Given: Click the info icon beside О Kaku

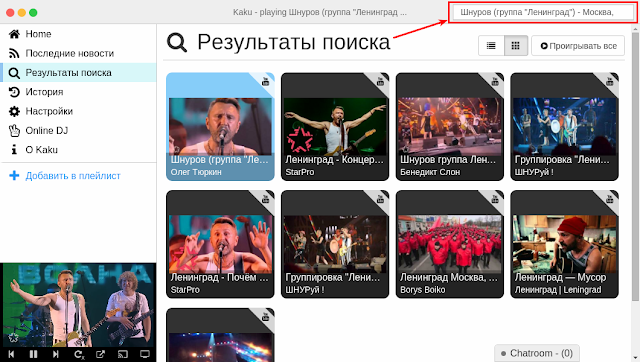Looking at the screenshot, I should (14, 150).
